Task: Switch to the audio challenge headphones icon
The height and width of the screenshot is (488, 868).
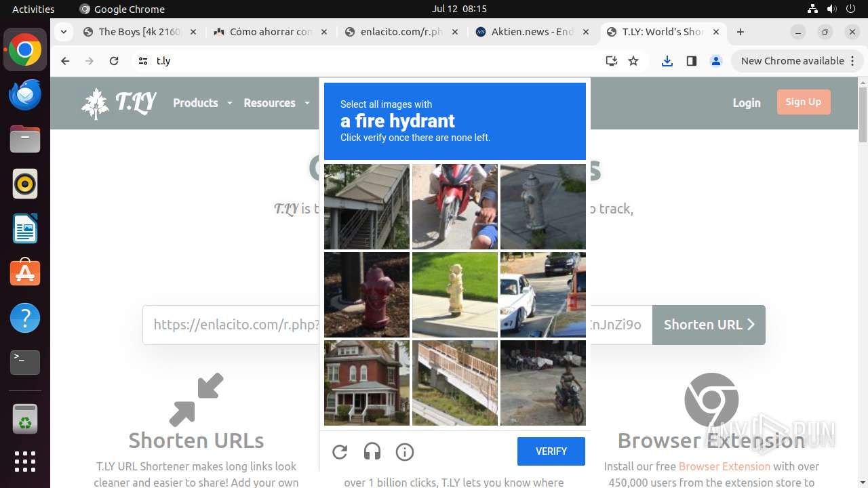Action: point(372,451)
